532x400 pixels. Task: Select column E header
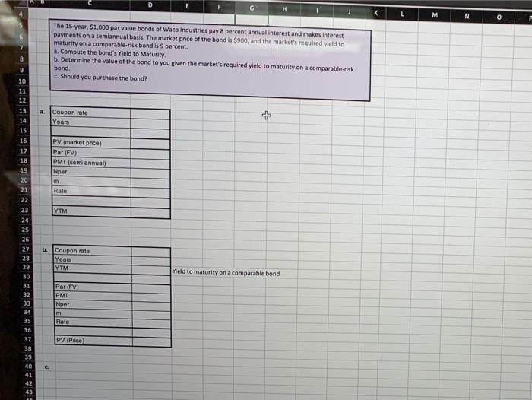point(187,6)
